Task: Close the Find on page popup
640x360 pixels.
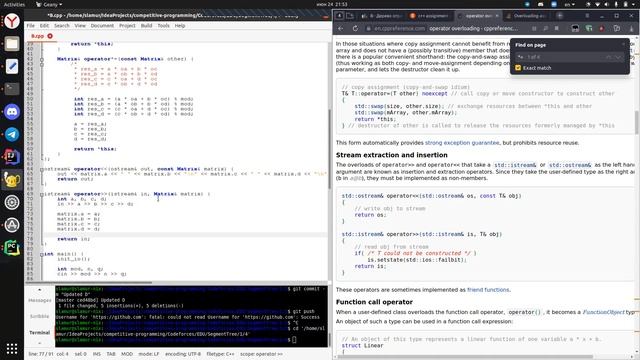Action: pyautogui.click(x=624, y=44)
